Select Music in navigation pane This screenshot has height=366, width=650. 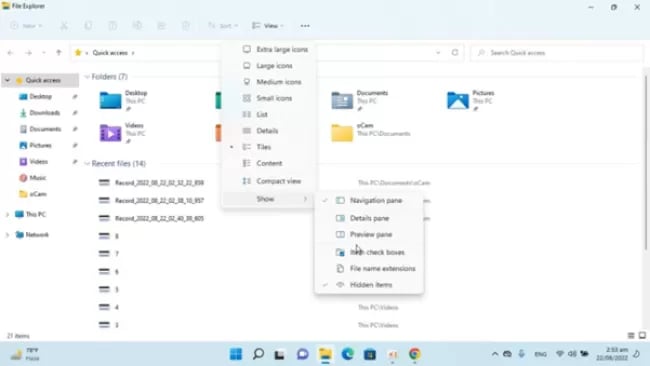click(x=37, y=178)
